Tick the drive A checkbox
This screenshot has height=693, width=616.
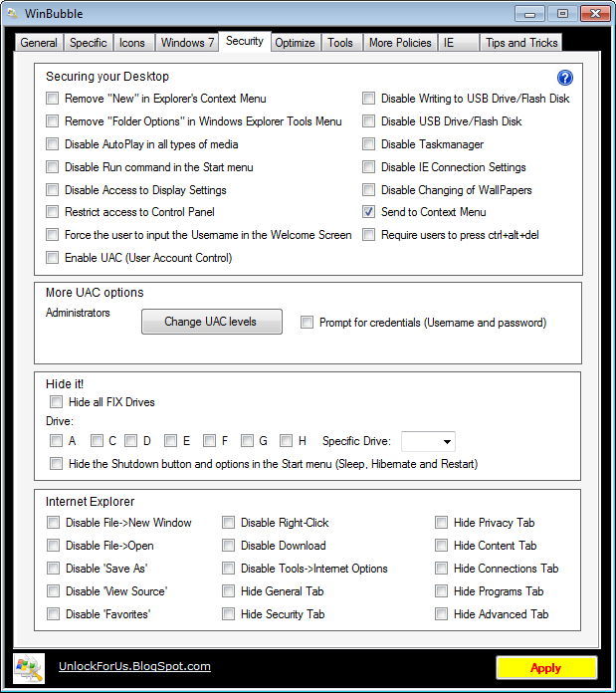point(56,441)
